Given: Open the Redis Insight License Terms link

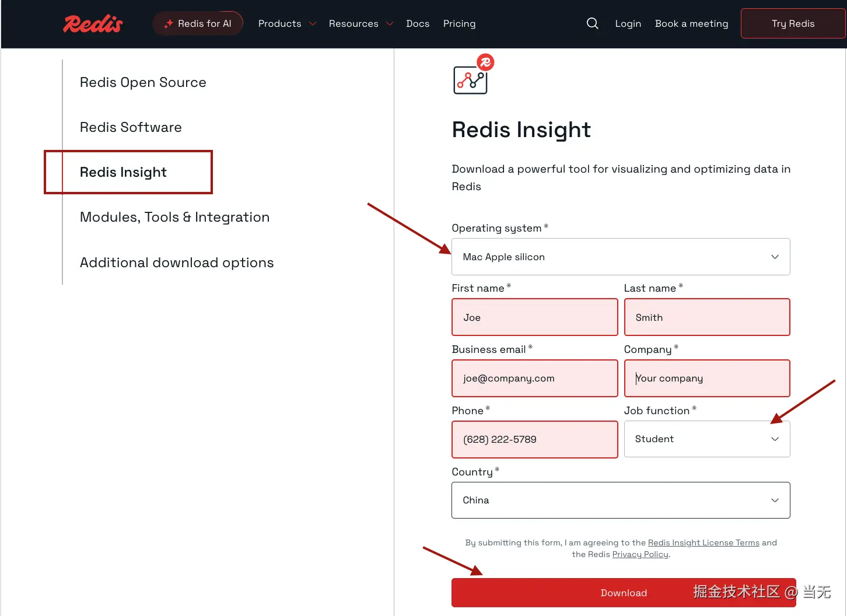Looking at the screenshot, I should (703, 542).
